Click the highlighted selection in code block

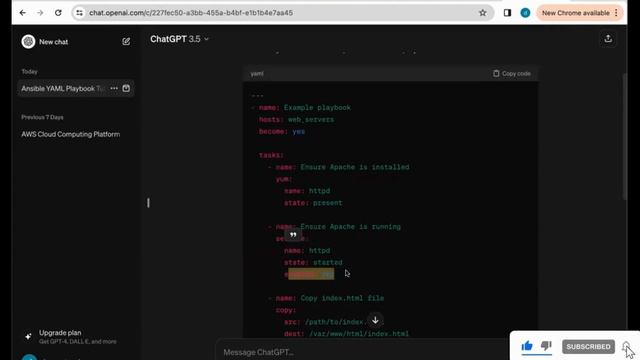click(311, 274)
